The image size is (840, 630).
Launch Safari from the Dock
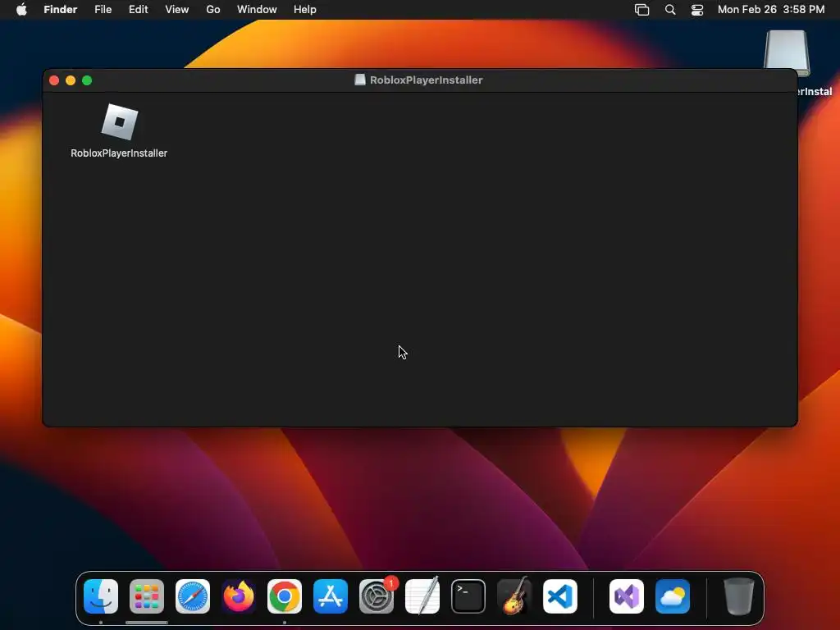point(193,596)
